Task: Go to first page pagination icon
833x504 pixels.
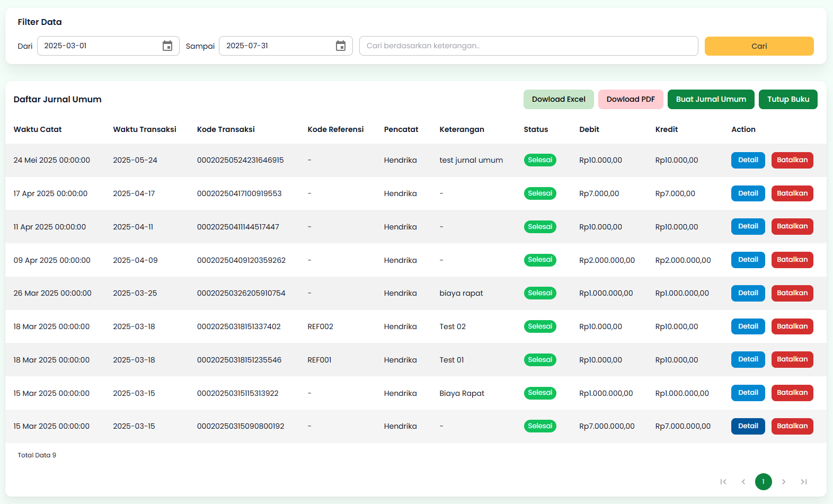Action: click(723, 482)
